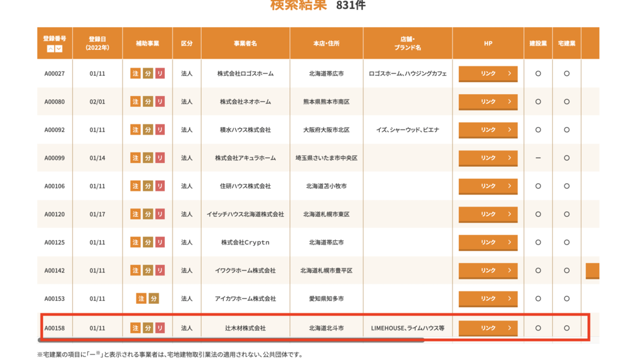Screen dimensions: 632x364
Task: Click the 事業者名 column header
Action: [245, 43]
